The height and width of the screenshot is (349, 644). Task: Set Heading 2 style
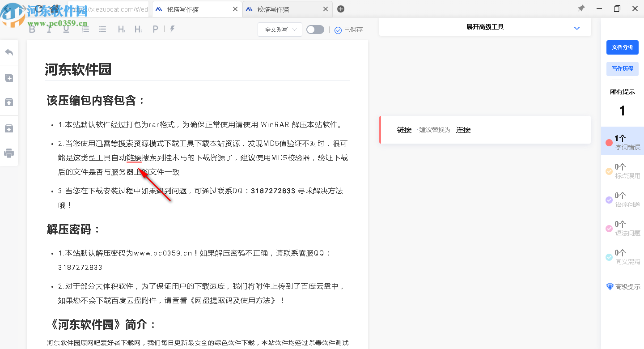(x=139, y=29)
